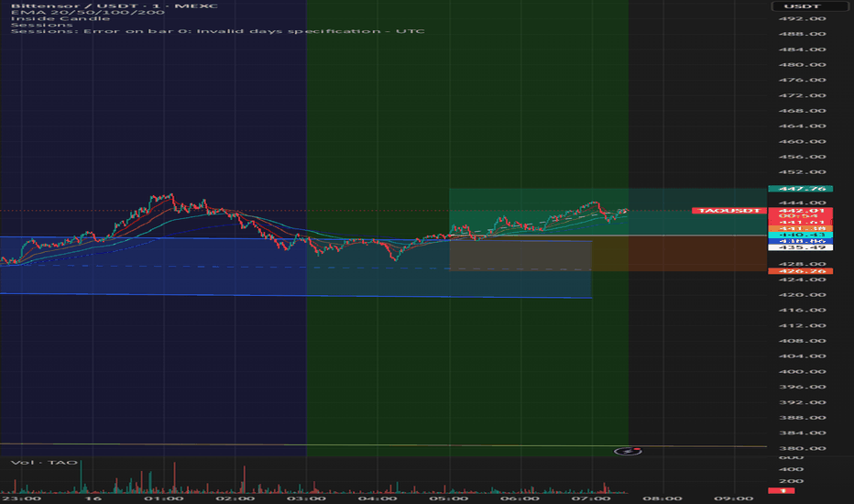Click the red badge below price scale

pos(781,491)
